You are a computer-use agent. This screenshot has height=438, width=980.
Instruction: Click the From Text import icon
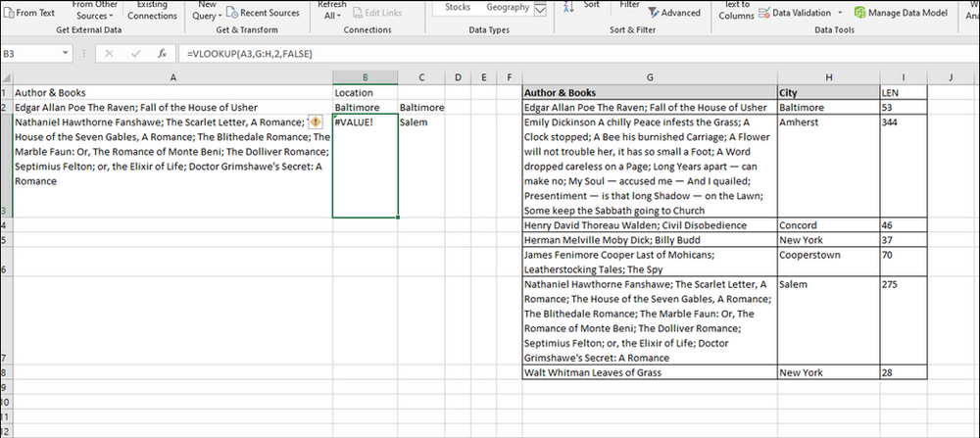tap(9, 13)
